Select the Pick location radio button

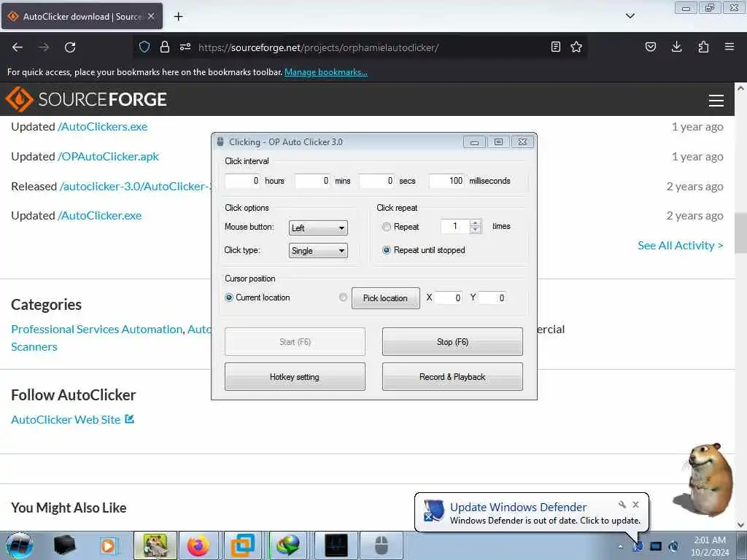(343, 297)
